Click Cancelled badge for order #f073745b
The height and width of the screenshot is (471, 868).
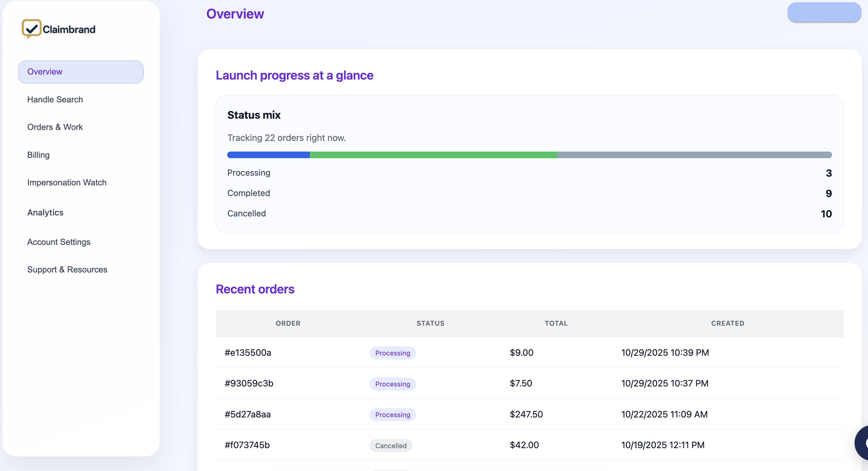pyautogui.click(x=391, y=446)
